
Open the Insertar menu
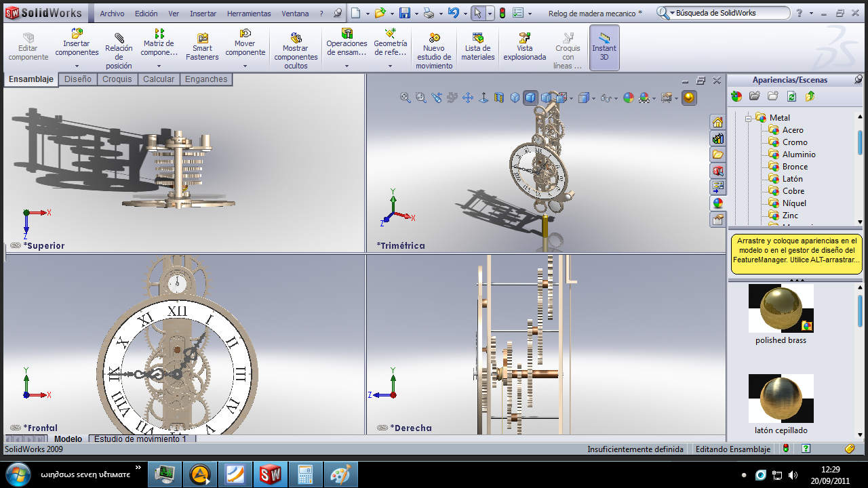click(x=203, y=14)
